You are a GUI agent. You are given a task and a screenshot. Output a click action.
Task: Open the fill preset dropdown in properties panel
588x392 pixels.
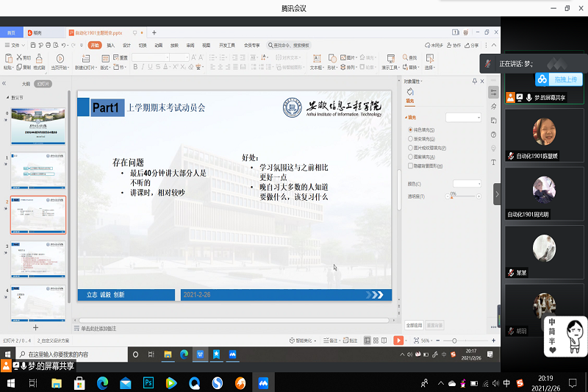(463, 118)
